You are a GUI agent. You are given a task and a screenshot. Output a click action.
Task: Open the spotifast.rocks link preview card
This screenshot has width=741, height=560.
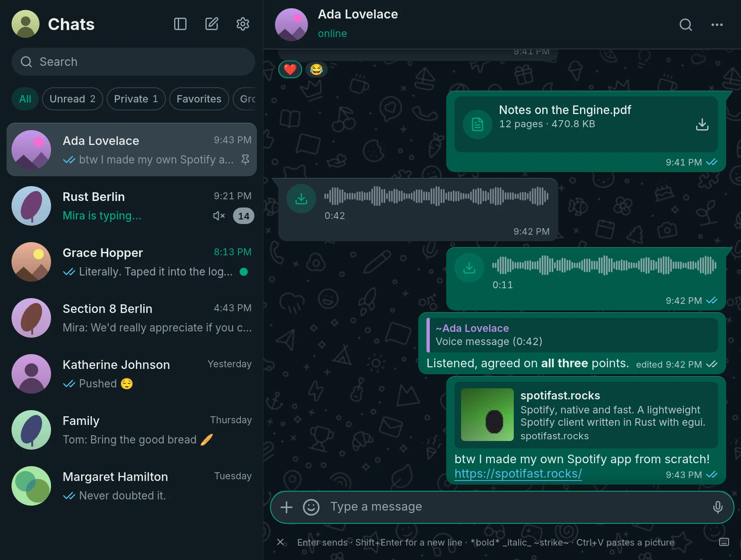pos(586,415)
